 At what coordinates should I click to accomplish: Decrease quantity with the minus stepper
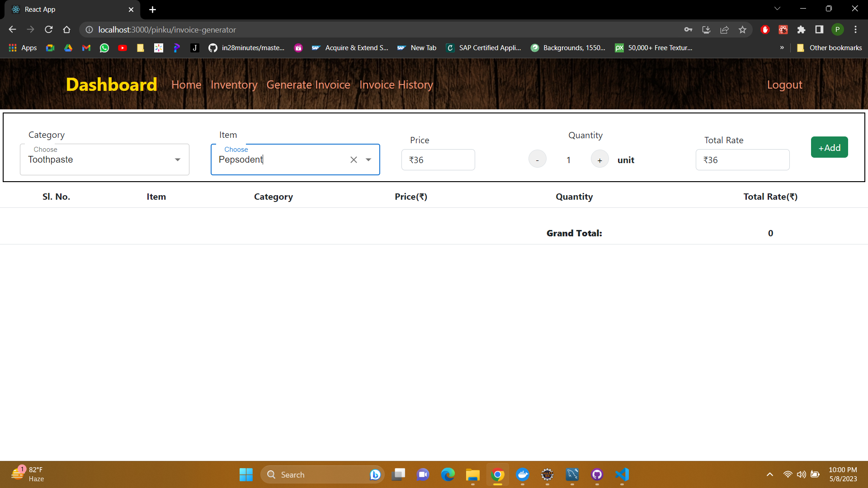(537, 159)
